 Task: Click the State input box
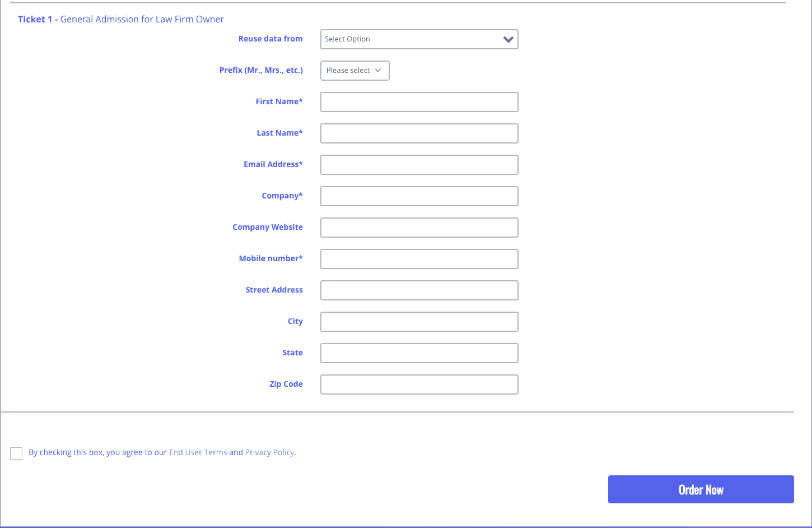419,353
